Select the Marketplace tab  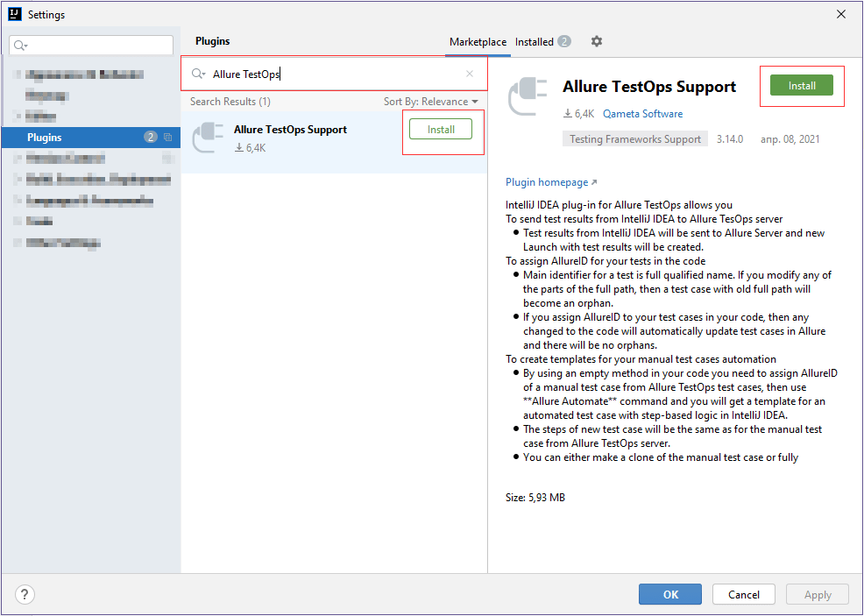(x=478, y=41)
